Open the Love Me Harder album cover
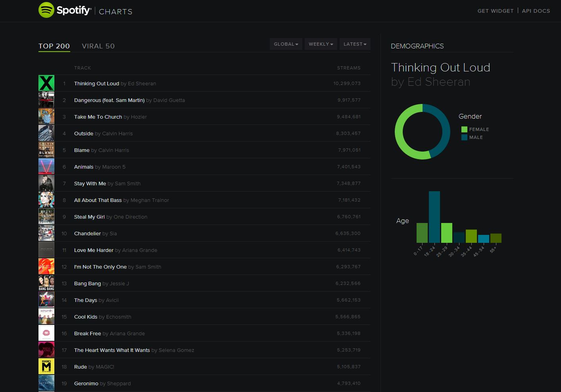 pos(46,250)
